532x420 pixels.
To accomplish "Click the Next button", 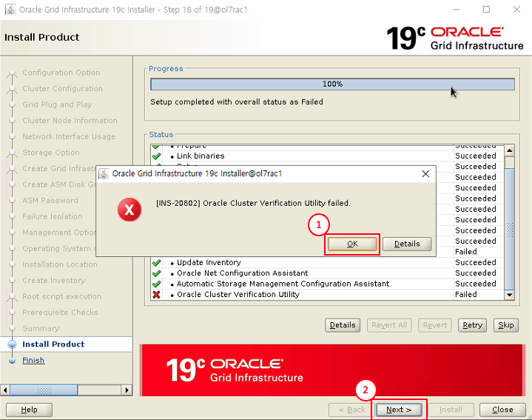I will coord(399,410).
